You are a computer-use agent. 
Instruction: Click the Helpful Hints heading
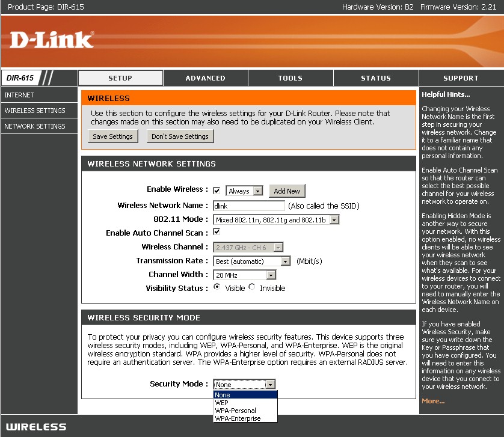coord(446,94)
